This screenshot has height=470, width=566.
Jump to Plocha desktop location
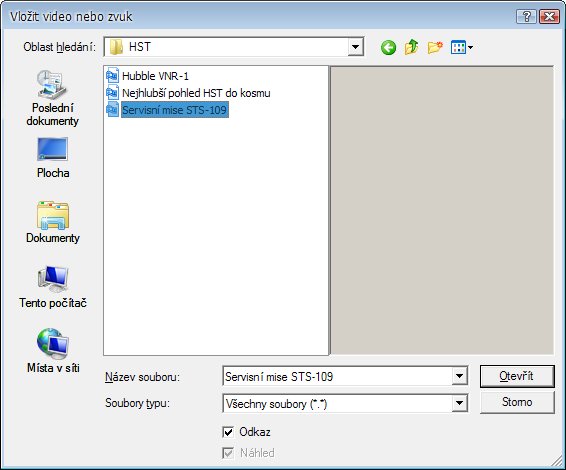[53, 158]
